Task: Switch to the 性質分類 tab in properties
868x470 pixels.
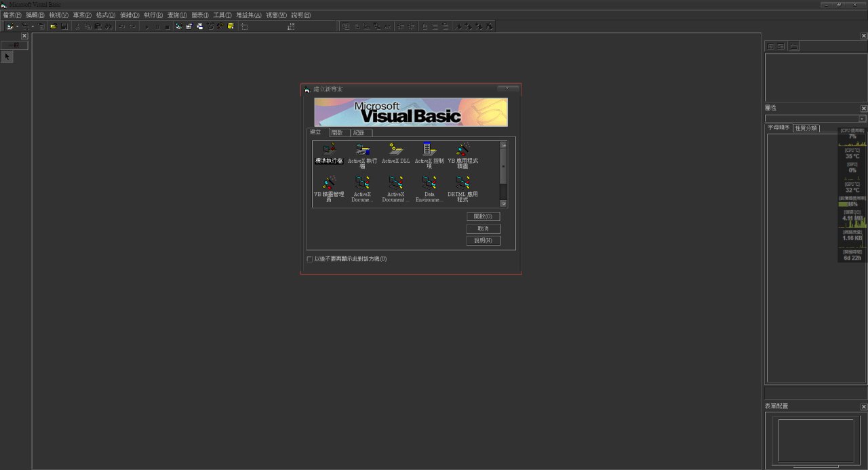Action: (806, 128)
